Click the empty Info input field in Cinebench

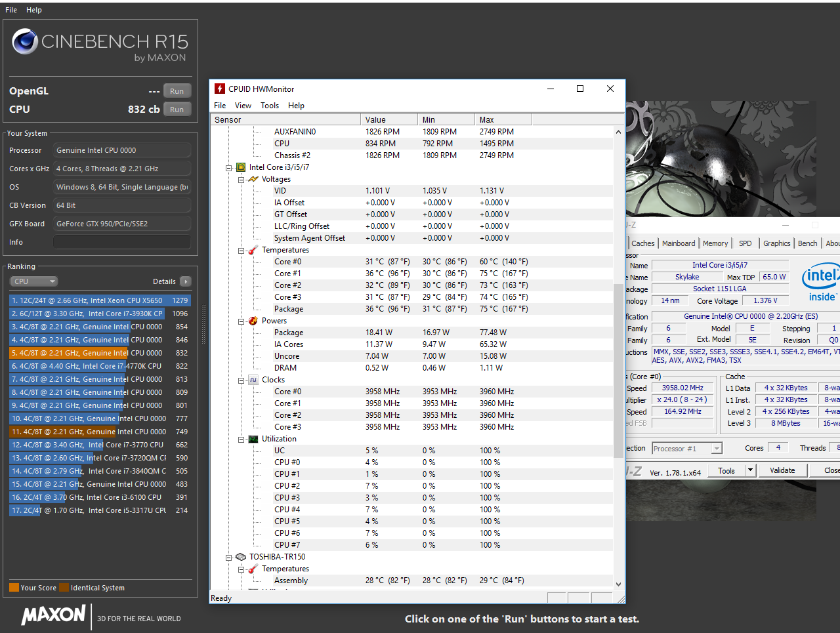[x=122, y=242]
